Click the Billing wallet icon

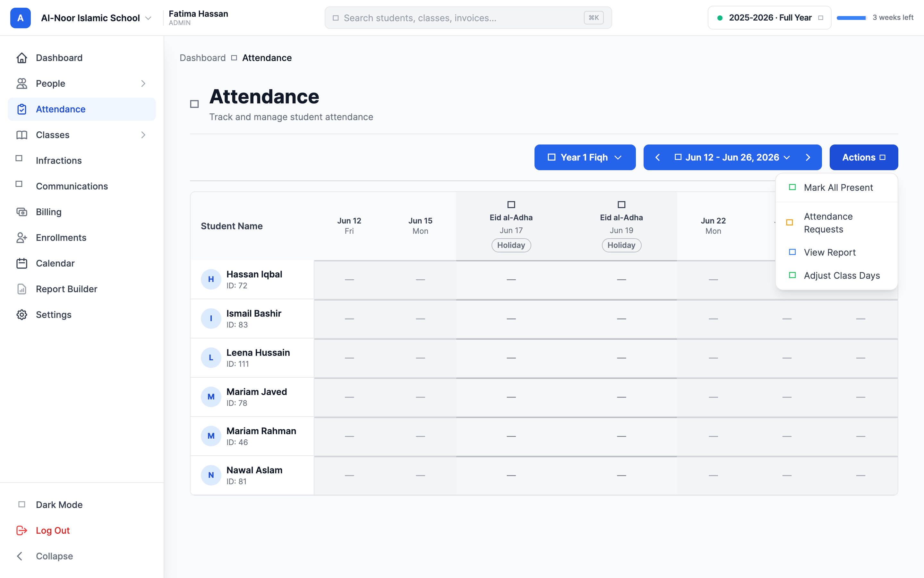(x=22, y=212)
